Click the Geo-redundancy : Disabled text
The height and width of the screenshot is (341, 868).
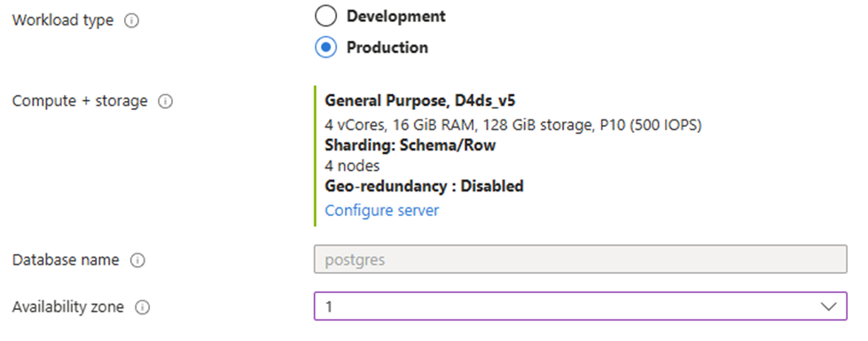click(424, 186)
